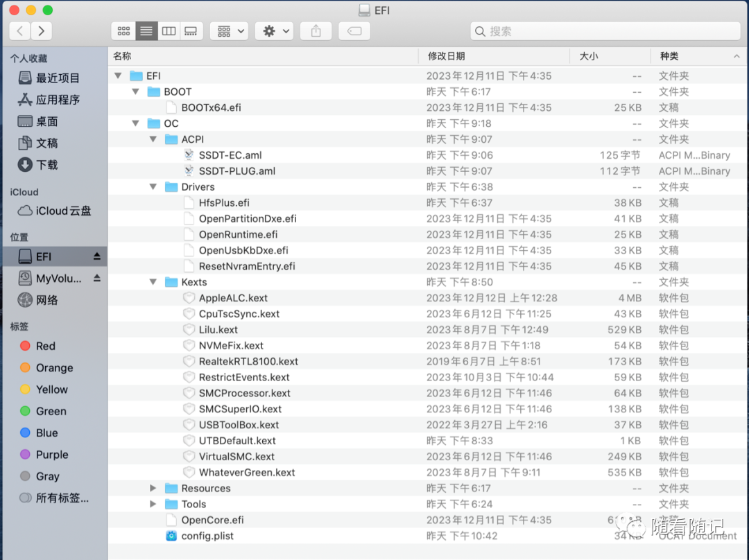This screenshot has height=560, width=749.
Task: Select the USBToolBox.kext file
Action: (x=239, y=424)
